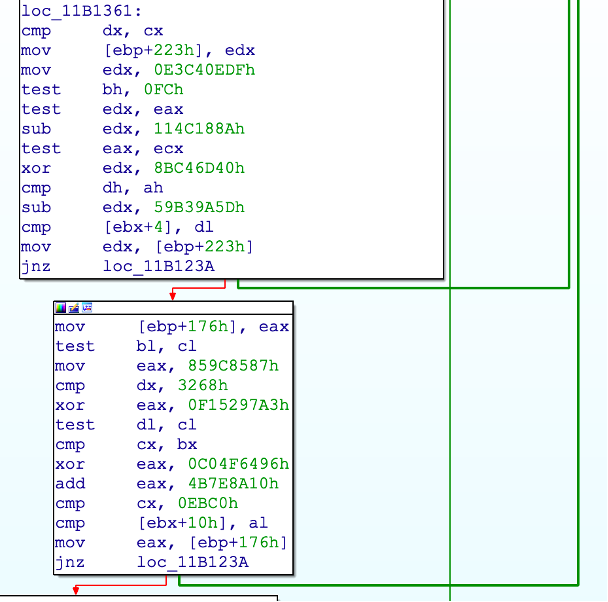Follow loc_11B123A jump target in upper block

point(153,266)
